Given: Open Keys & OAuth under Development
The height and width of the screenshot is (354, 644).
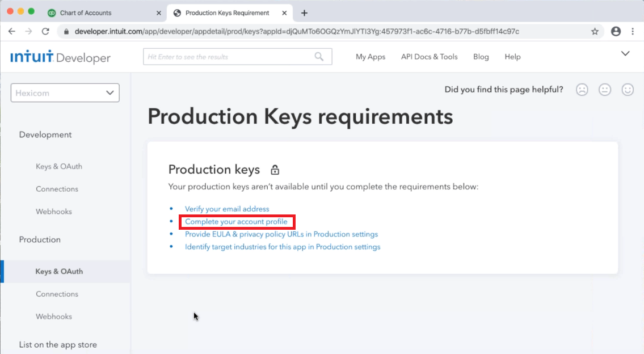Looking at the screenshot, I should pos(59,166).
